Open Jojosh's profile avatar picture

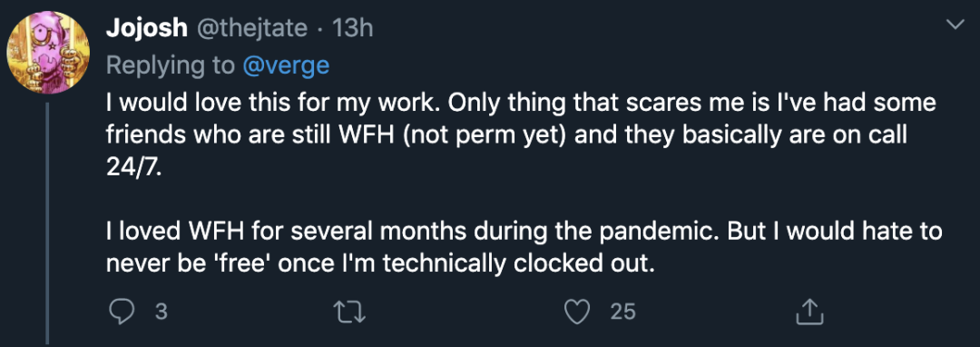pos(48,53)
